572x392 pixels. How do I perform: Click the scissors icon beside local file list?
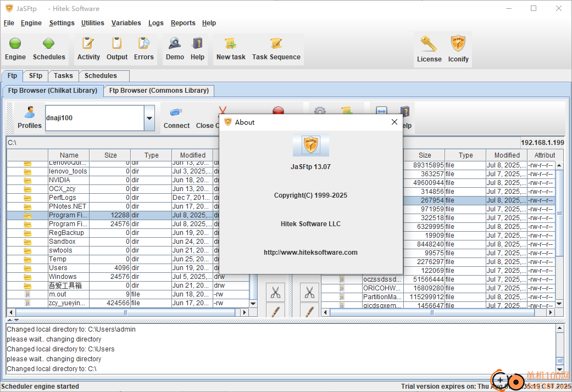[275, 293]
